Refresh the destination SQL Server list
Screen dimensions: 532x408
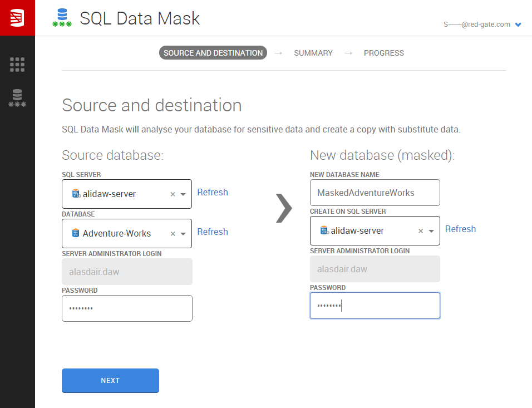[x=460, y=229]
